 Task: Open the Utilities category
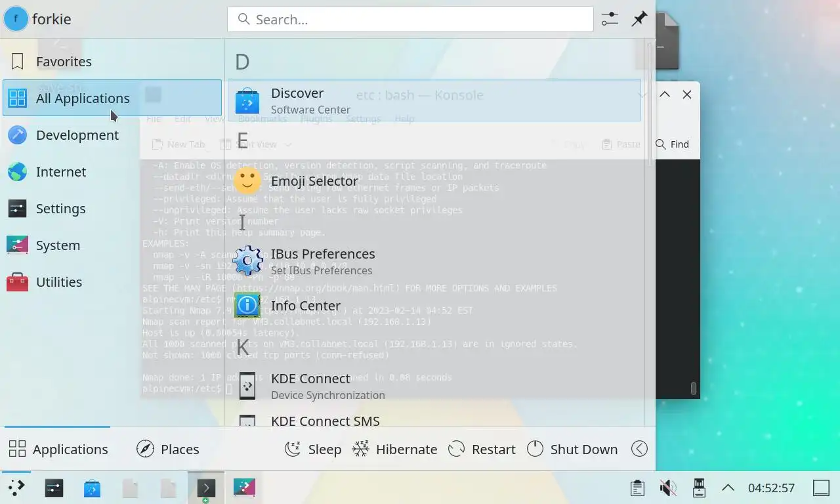point(112,282)
